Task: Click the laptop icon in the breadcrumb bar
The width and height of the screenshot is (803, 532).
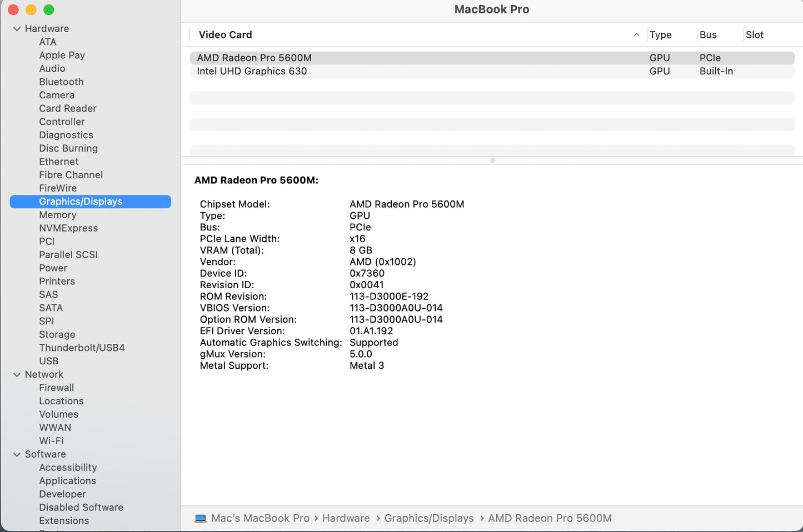Action: [x=201, y=518]
